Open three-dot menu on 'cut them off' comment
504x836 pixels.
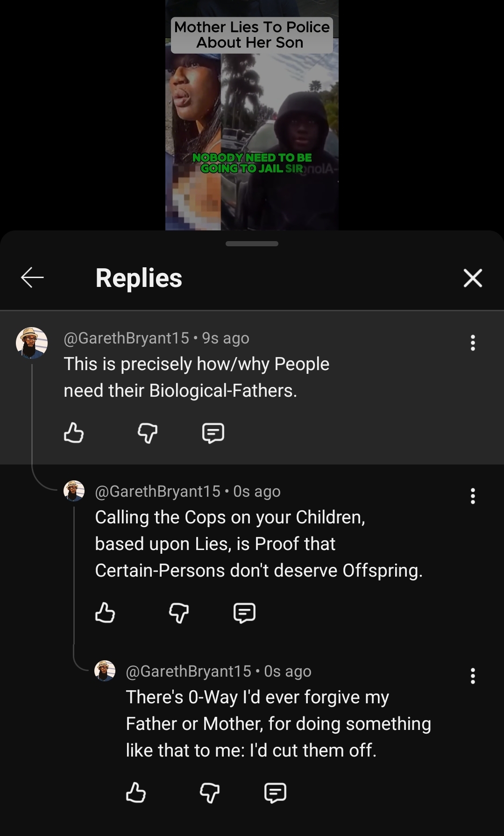click(x=473, y=676)
